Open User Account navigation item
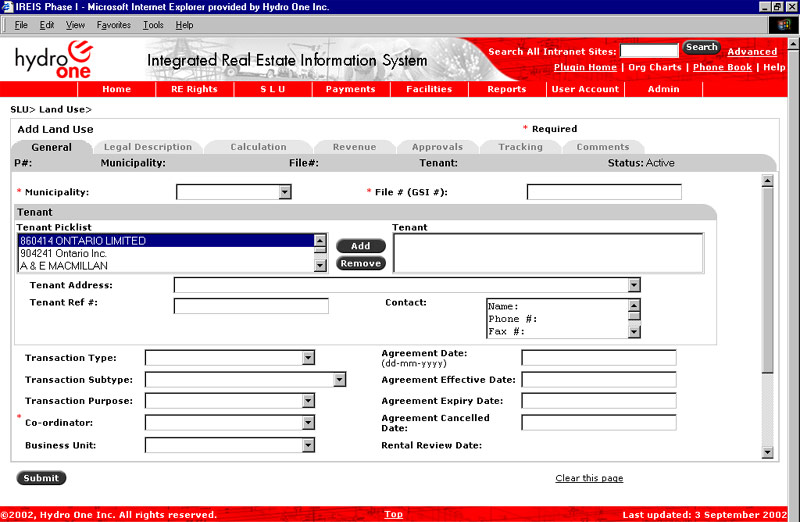 click(x=585, y=89)
